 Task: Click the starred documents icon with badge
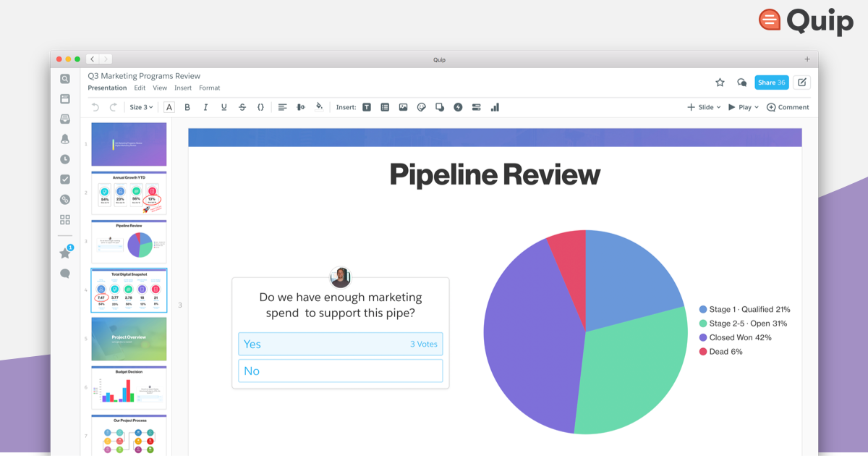pyautogui.click(x=64, y=252)
